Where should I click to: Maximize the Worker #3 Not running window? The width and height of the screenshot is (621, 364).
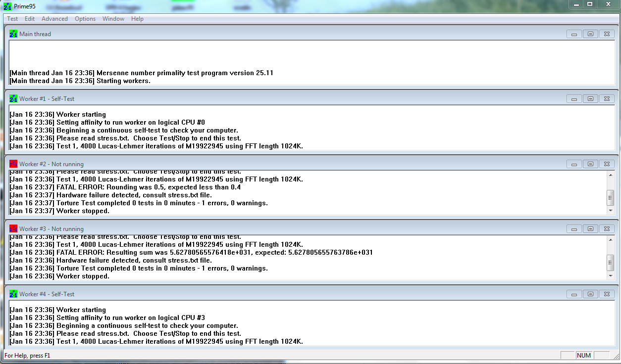point(590,229)
